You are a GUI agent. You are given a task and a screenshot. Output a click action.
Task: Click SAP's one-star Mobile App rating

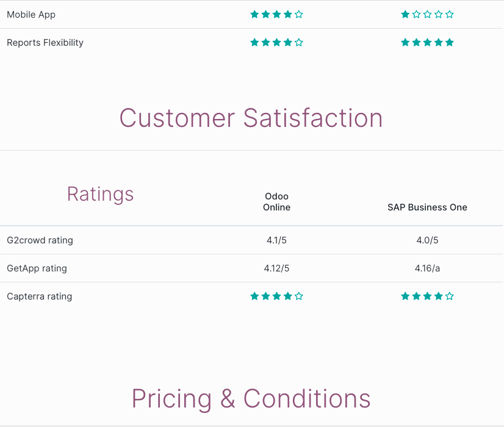(x=427, y=15)
